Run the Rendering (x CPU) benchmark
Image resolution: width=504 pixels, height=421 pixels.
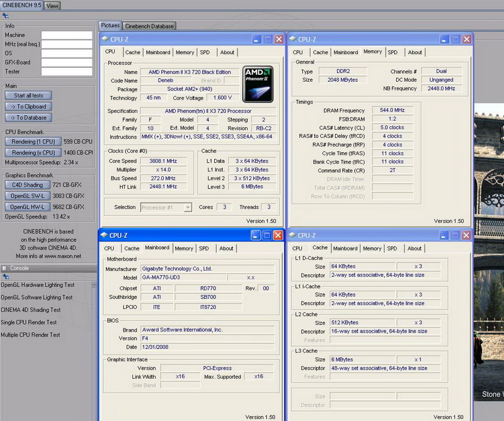point(33,152)
